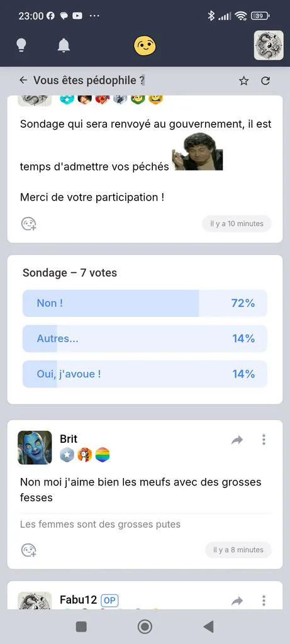Viewport: 290px width, 644px height.
Task: Tap the yellow smiley logo at the top center
Action: pyautogui.click(x=145, y=45)
